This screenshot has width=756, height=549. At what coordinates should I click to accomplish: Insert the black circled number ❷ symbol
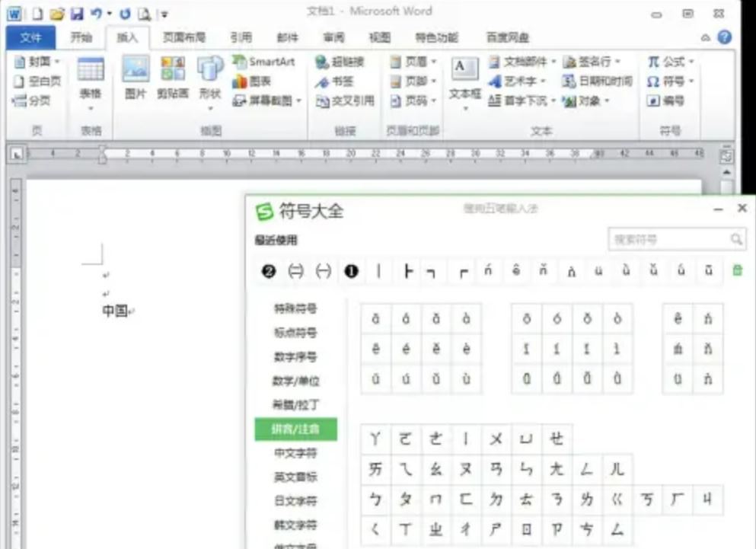[269, 271]
